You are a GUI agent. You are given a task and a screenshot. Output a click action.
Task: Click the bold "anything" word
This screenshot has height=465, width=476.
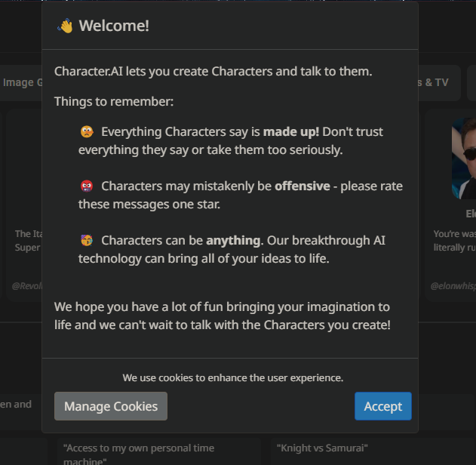(x=233, y=240)
